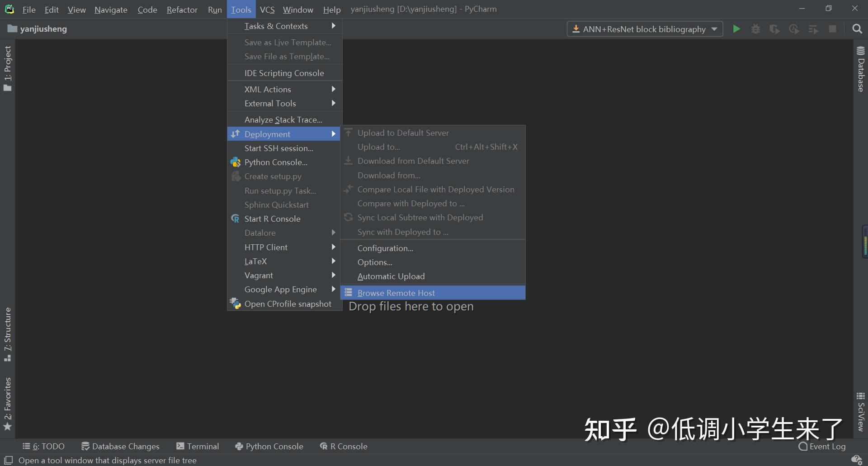Open the Run menu

[x=215, y=10]
